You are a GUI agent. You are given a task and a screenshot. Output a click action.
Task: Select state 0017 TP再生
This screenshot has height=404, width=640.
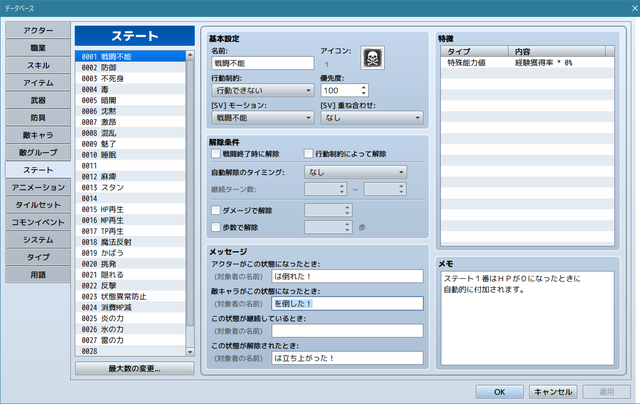(x=130, y=231)
